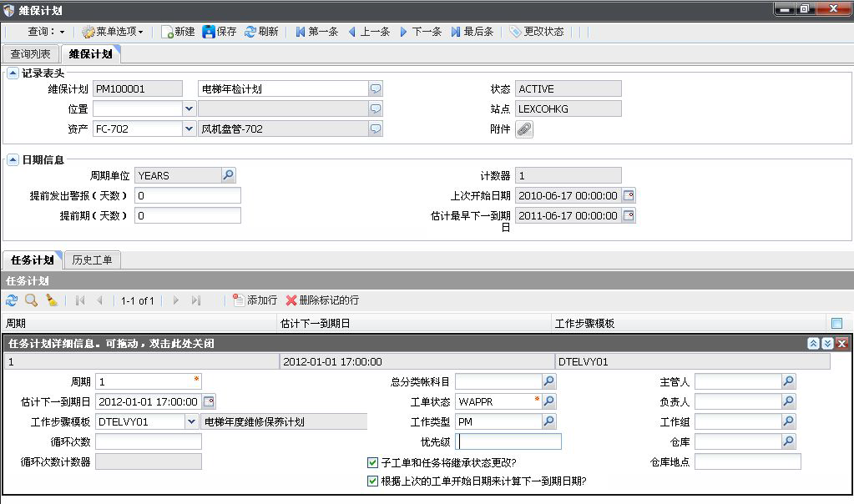
Task: Move to previous row in detail panel
Action: (813, 344)
